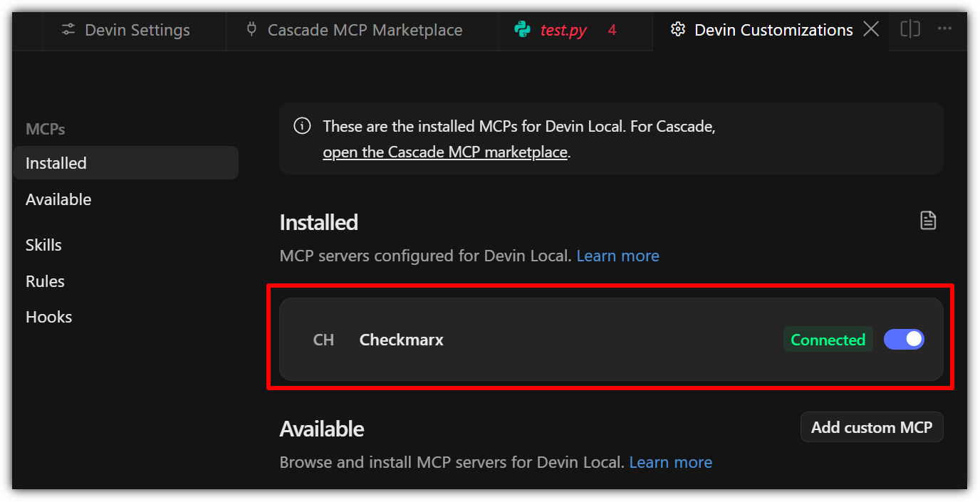The width and height of the screenshot is (980, 502).
Task: Click Learn more link under Available
Action: point(670,462)
